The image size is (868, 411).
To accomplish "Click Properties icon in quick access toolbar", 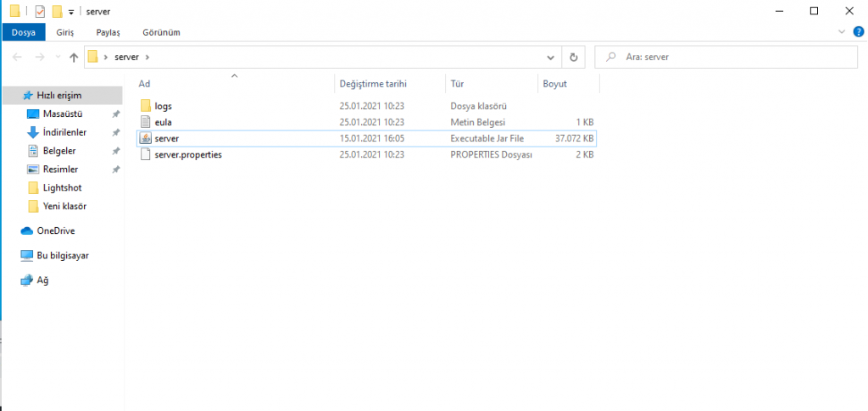I will coord(40,11).
